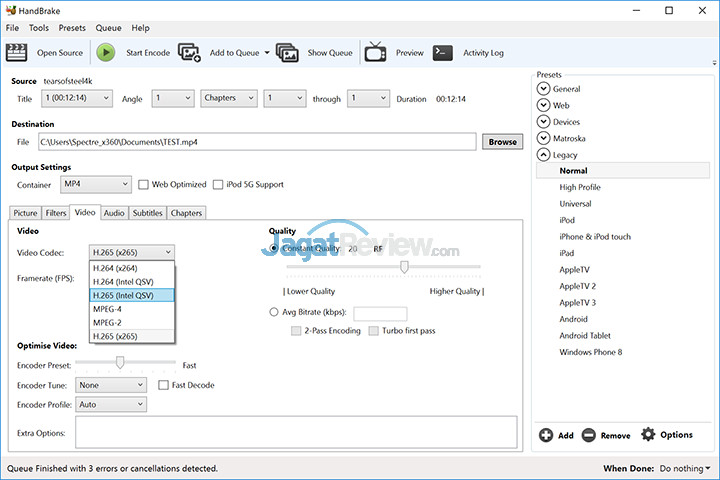Open the Show Queue icon
This screenshot has height=480, width=720.
(287, 52)
